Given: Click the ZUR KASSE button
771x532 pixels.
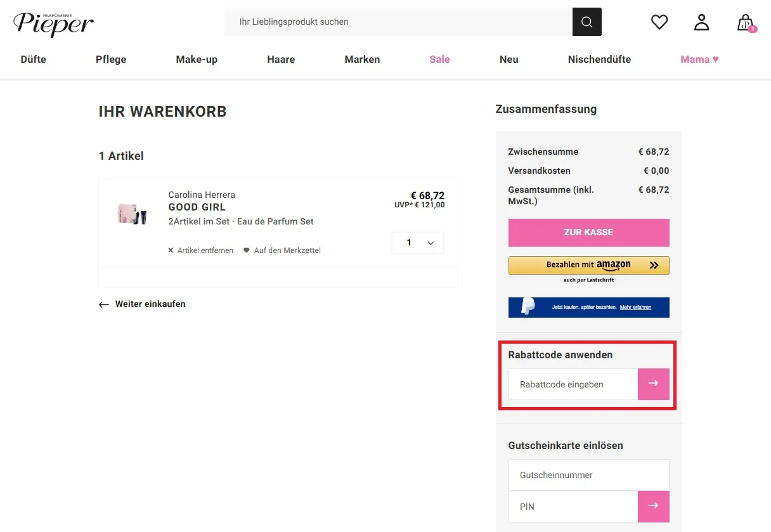Looking at the screenshot, I should (x=588, y=232).
